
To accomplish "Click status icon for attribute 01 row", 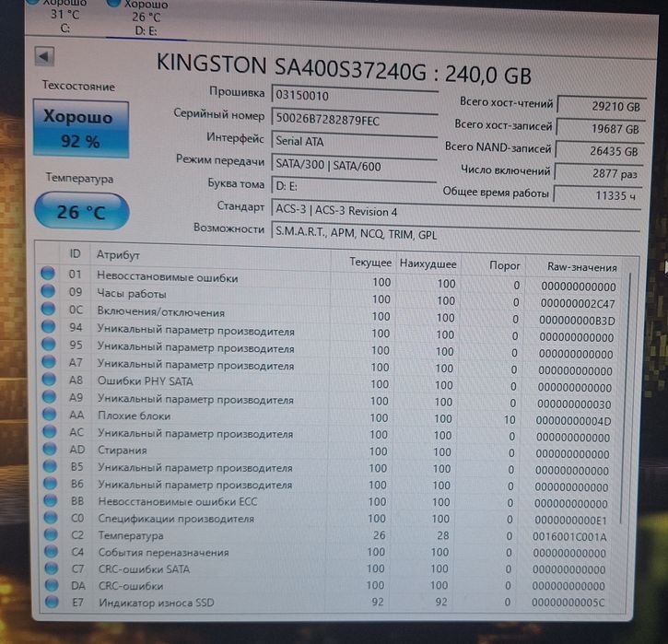I will click(x=48, y=273).
